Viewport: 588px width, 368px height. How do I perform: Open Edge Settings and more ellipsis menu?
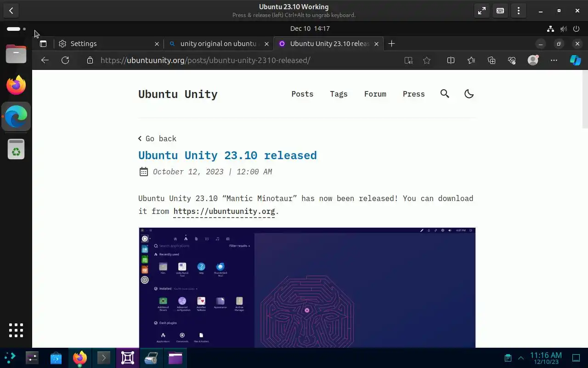[554, 60]
